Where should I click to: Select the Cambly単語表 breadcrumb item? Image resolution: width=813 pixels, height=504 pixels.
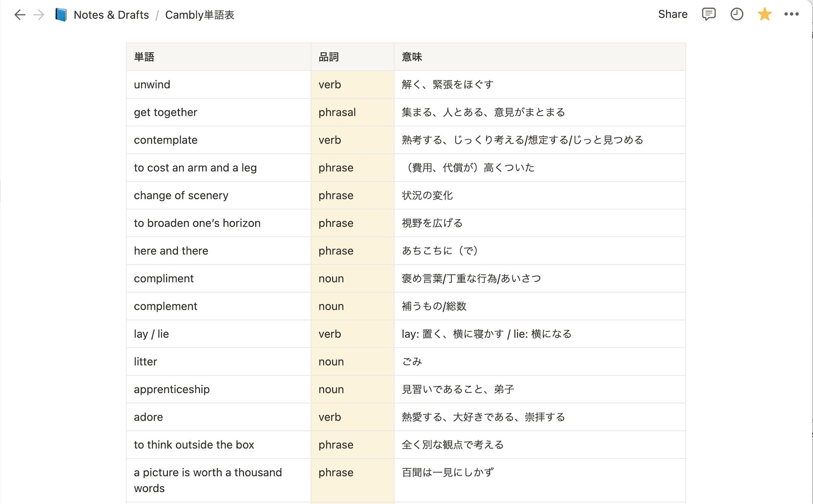tap(200, 15)
